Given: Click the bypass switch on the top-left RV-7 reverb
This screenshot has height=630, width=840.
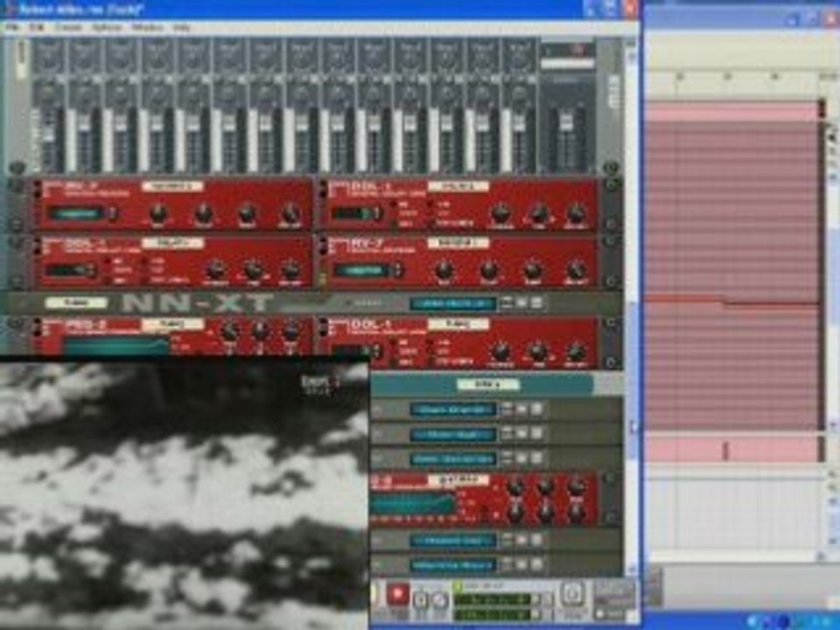Looking at the screenshot, I should 38,189.
